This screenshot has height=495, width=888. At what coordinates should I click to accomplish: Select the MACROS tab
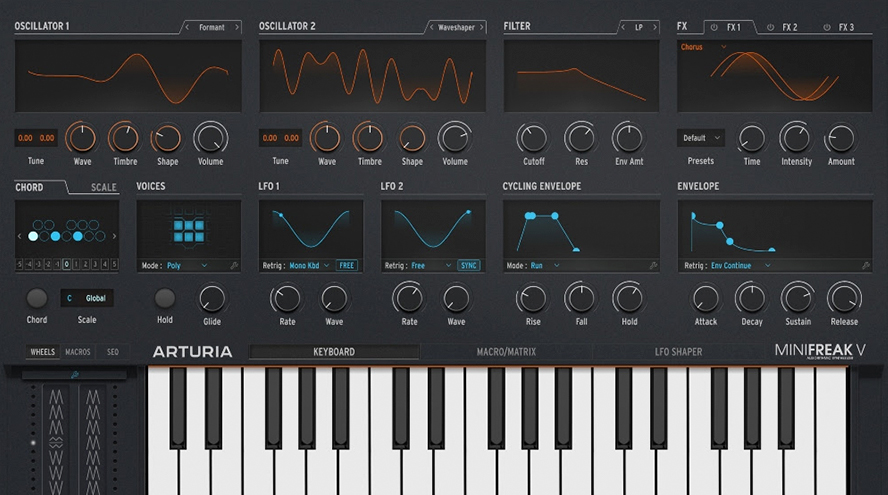pyautogui.click(x=78, y=352)
